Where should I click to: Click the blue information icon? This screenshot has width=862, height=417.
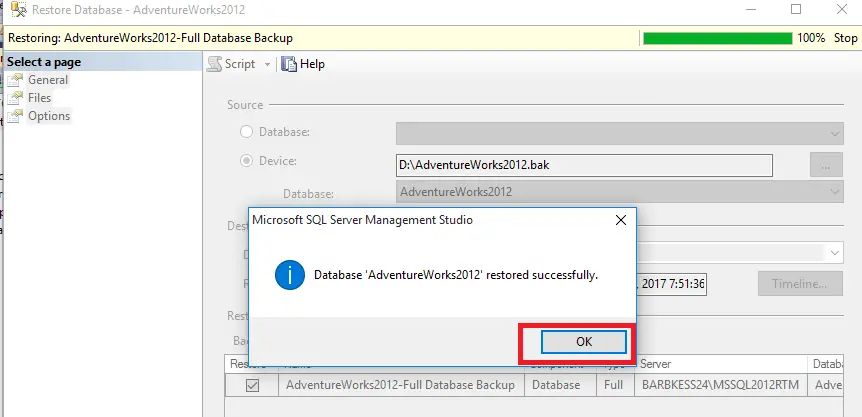(289, 274)
